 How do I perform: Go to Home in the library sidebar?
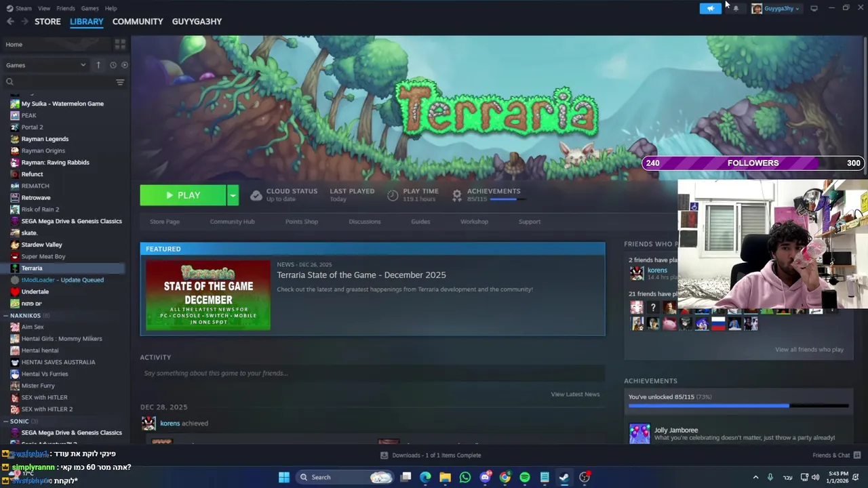pyautogui.click(x=14, y=44)
